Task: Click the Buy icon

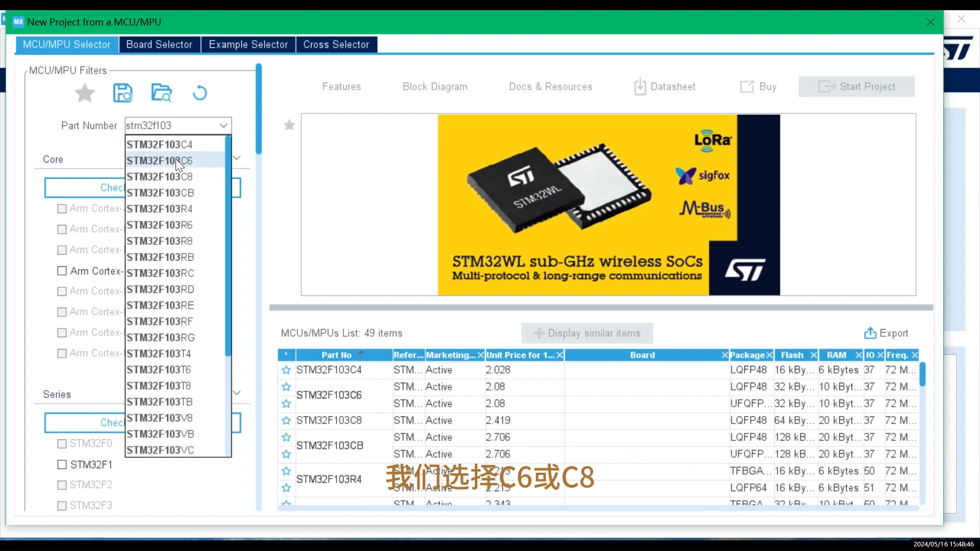Action: point(758,87)
